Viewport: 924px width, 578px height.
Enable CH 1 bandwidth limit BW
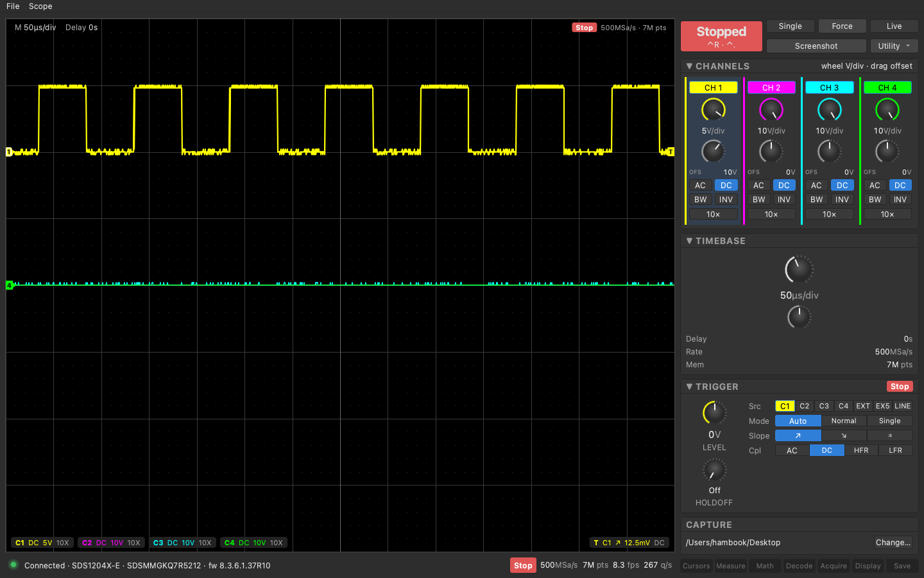(700, 200)
